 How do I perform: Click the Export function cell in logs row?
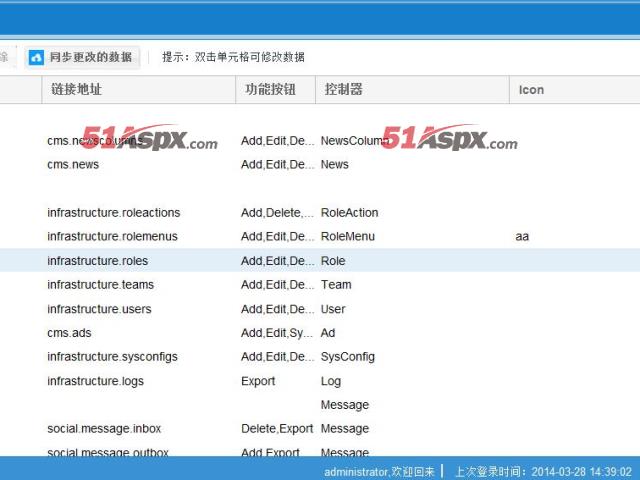[x=258, y=381]
